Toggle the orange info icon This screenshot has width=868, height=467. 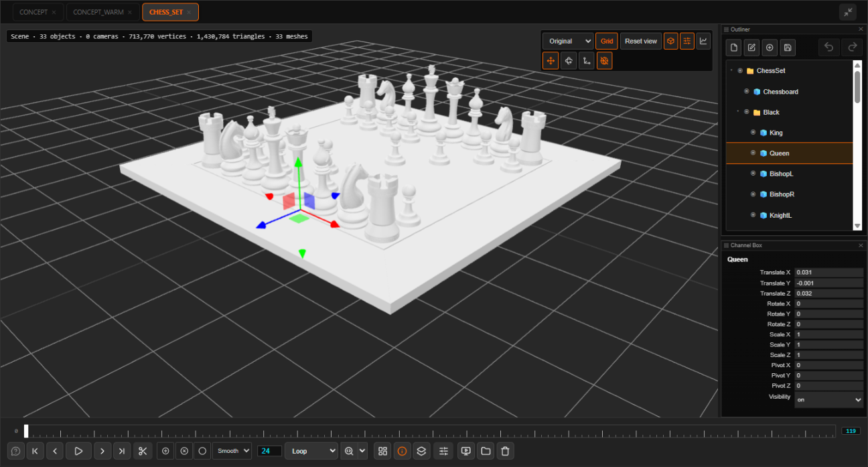(x=402, y=451)
